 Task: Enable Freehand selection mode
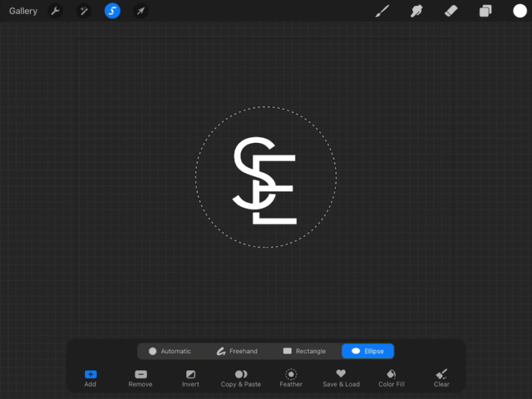[x=237, y=350]
